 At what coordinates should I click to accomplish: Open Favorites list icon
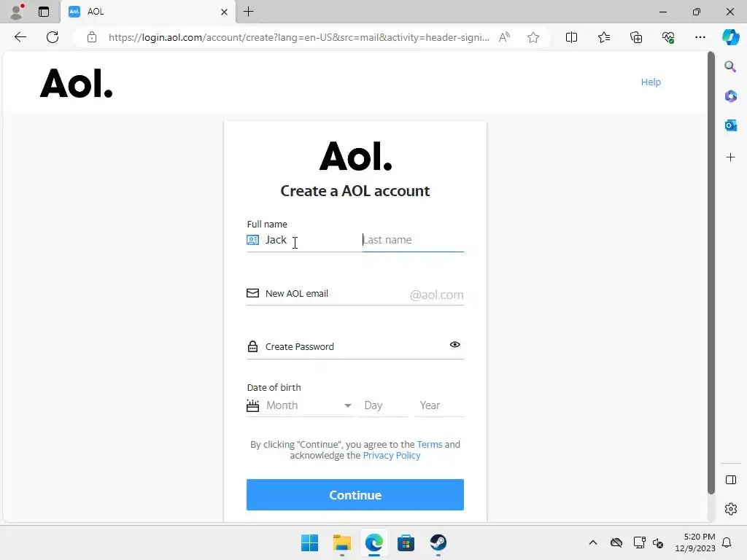pos(603,37)
